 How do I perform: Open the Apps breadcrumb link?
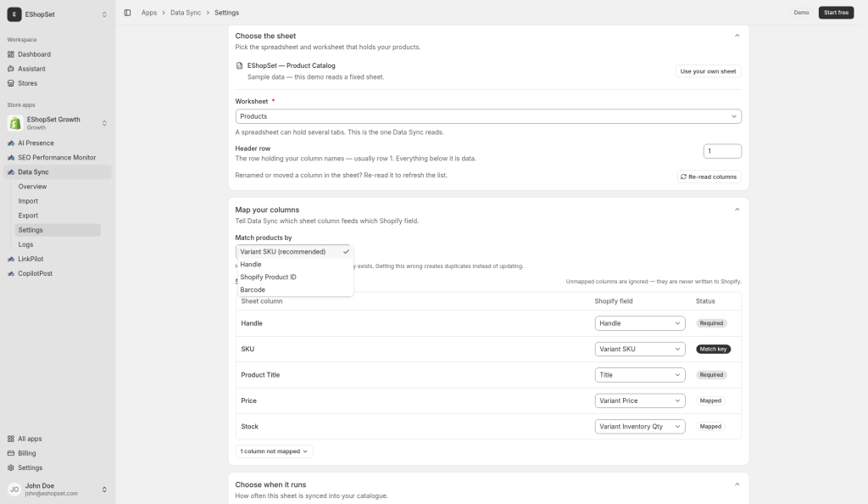(149, 13)
